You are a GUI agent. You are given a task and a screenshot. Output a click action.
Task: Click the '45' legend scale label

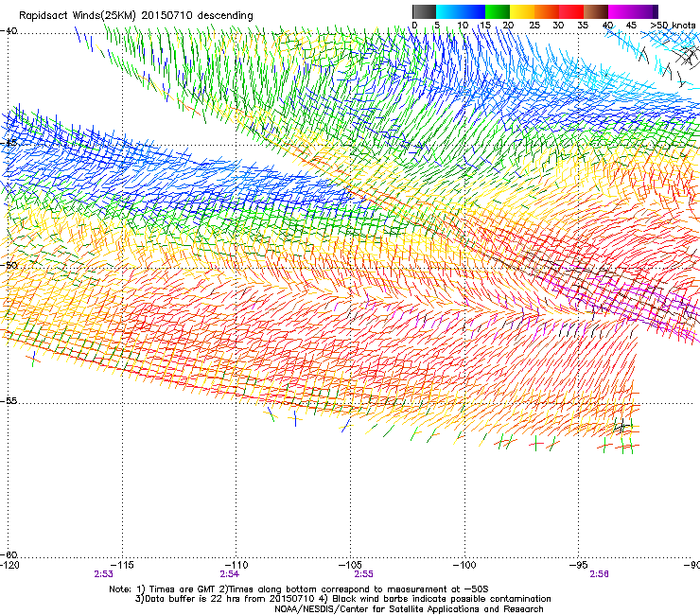(x=631, y=25)
